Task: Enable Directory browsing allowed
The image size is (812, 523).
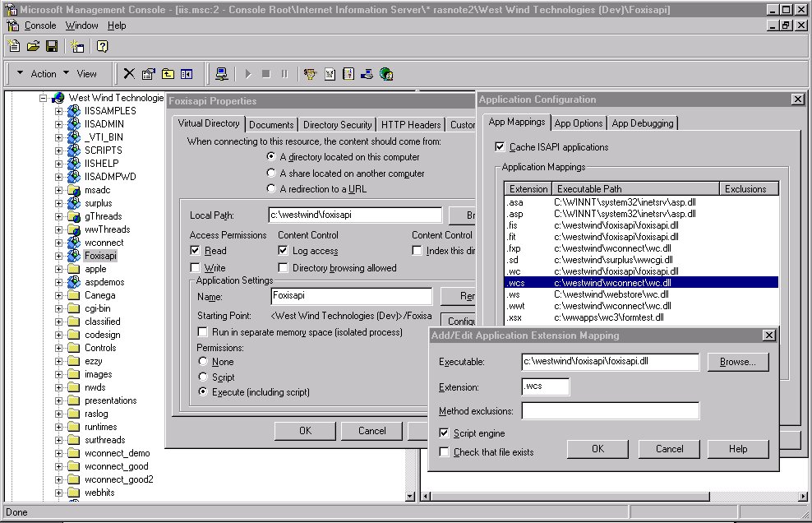Action: [283, 267]
